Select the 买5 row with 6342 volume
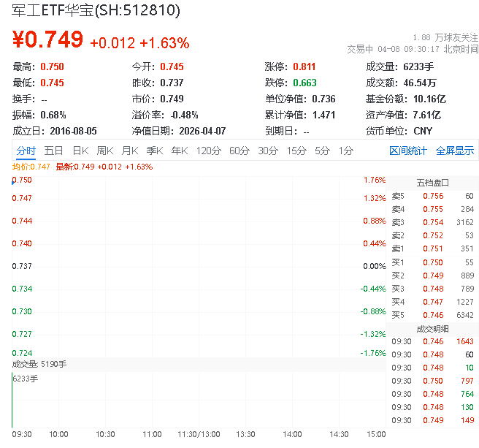This screenshot has height=448, width=479. click(x=432, y=315)
